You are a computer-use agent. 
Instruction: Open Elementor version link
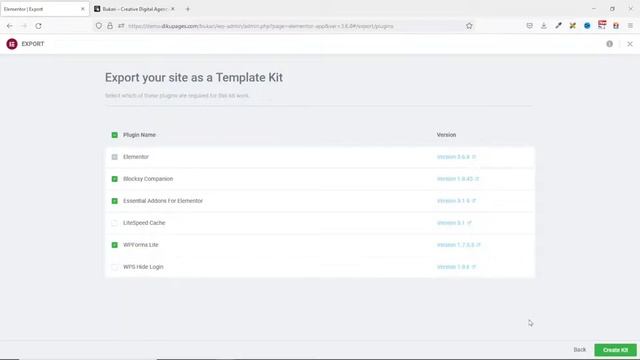tap(456, 157)
